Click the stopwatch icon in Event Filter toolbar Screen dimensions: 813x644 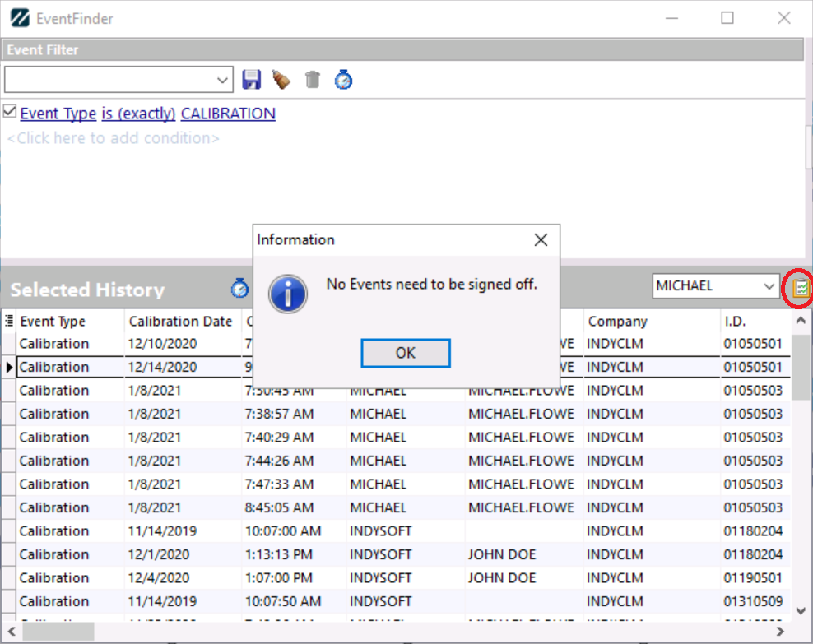coord(343,80)
